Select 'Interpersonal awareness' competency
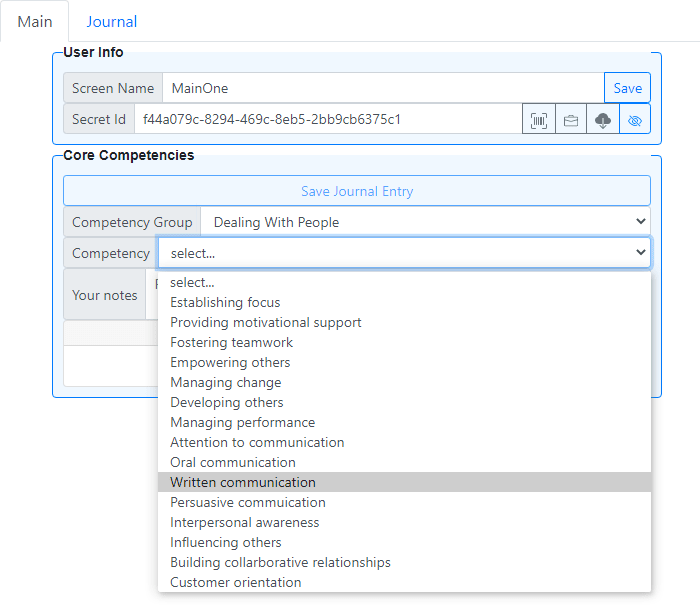The height and width of the screenshot is (612, 700). [x=404, y=522]
